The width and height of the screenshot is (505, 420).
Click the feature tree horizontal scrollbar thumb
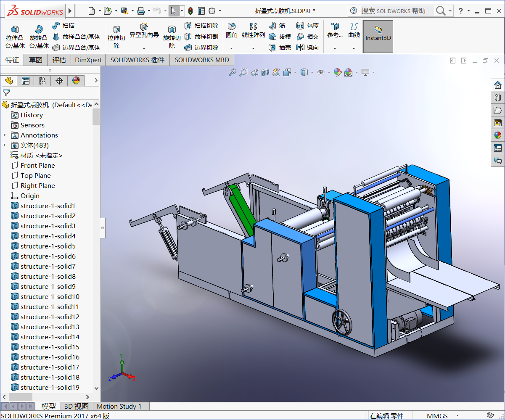tap(21, 397)
